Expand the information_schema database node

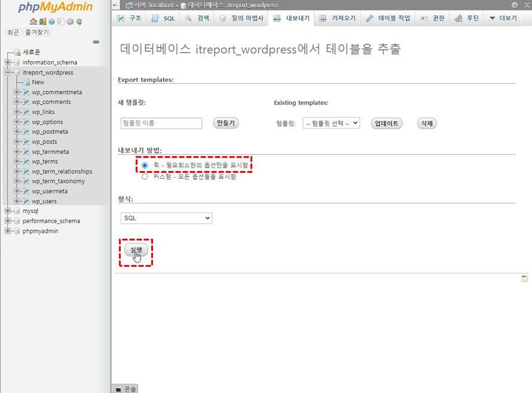click(7, 62)
